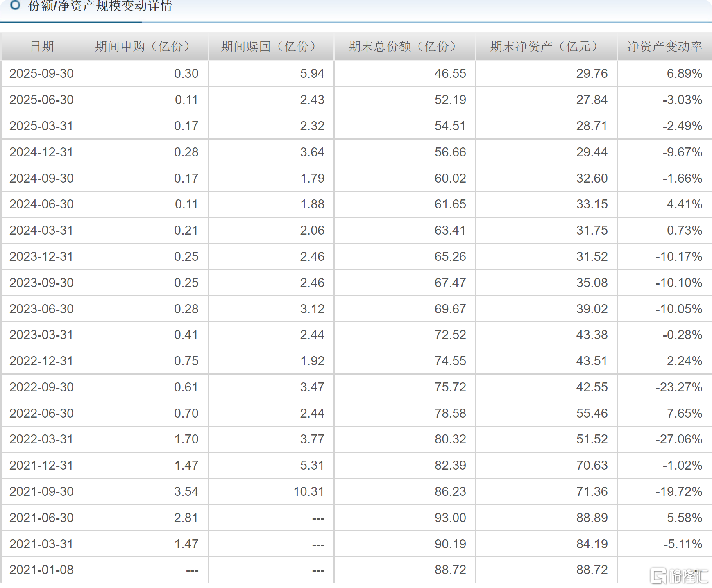
Task: Sort the table by the 日期 column header
Action: point(41,46)
